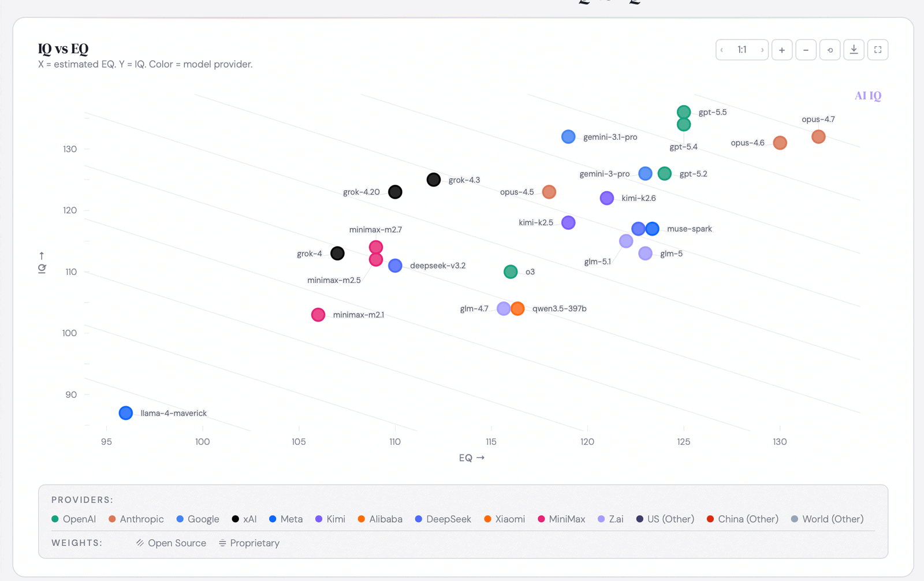Screen dimensions: 924x581
Task: Click the opus-4.6 dot on the chart
Action: [780, 143]
